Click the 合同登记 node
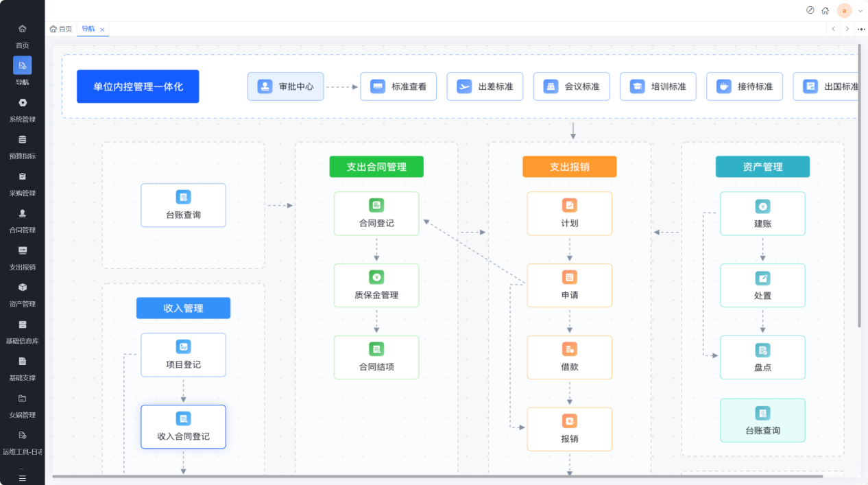Viewport: 868px width, 485px height. pyautogui.click(x=376, y=214)
